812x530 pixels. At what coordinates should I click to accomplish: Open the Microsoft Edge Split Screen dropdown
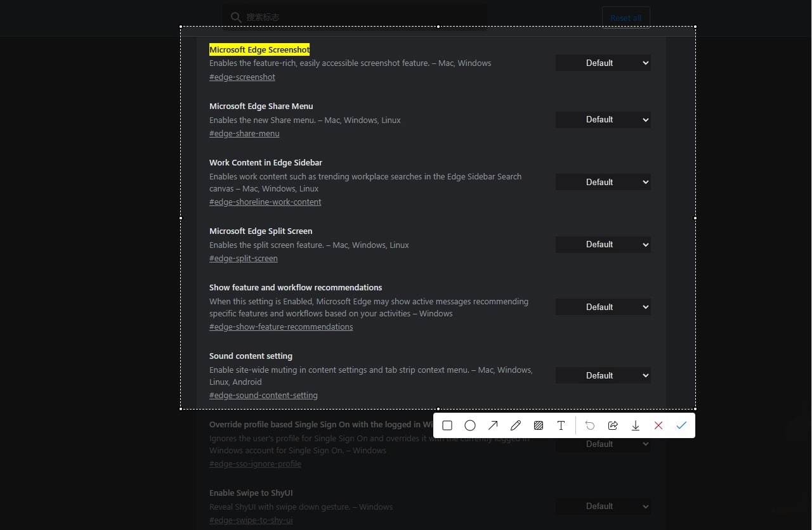click(603, 244)
